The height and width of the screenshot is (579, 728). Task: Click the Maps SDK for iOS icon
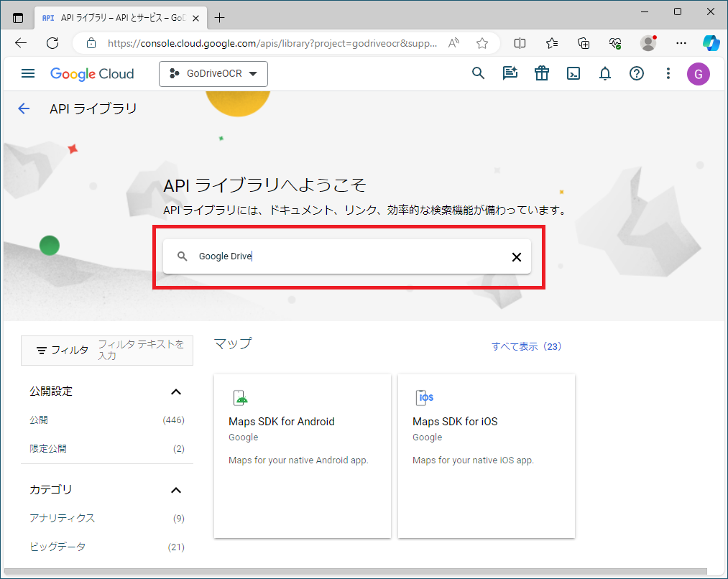tap(424, 397)
